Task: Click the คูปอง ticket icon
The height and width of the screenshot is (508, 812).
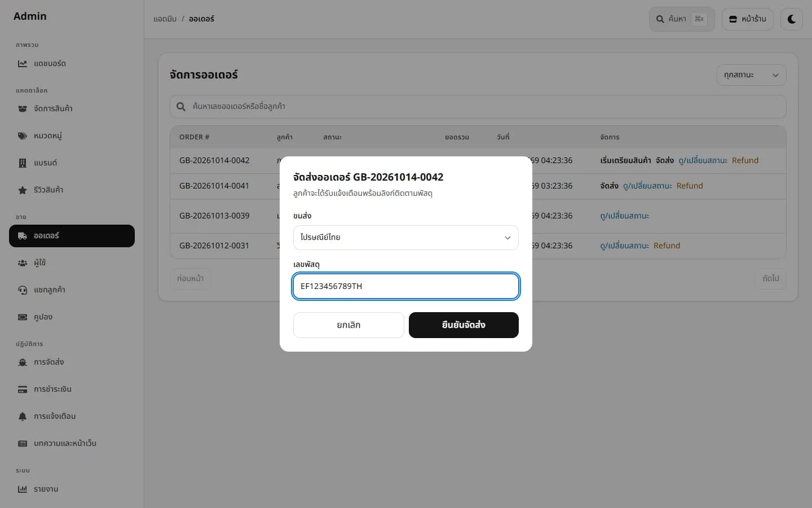Action: click(23, 317)
